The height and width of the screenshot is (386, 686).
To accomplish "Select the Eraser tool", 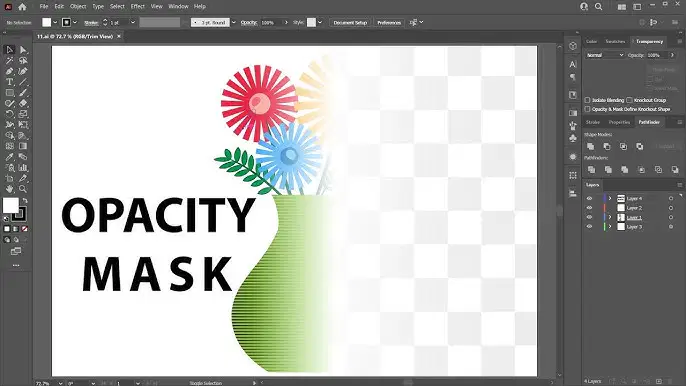I will [23, 103].
